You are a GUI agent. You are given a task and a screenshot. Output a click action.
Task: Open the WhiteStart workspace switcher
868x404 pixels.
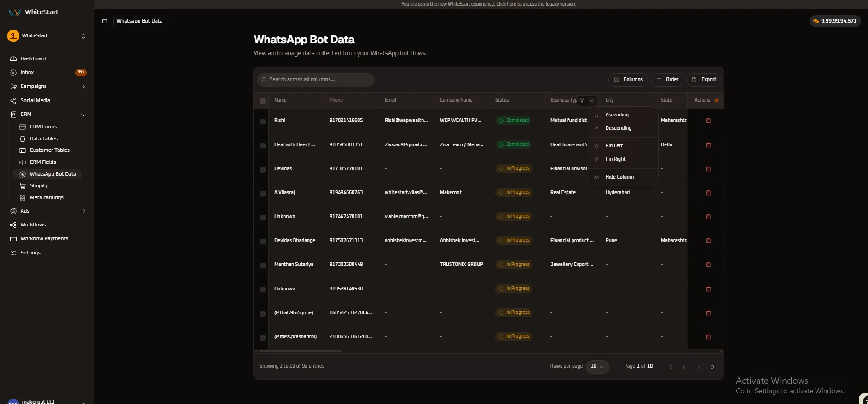coord(47,36)
